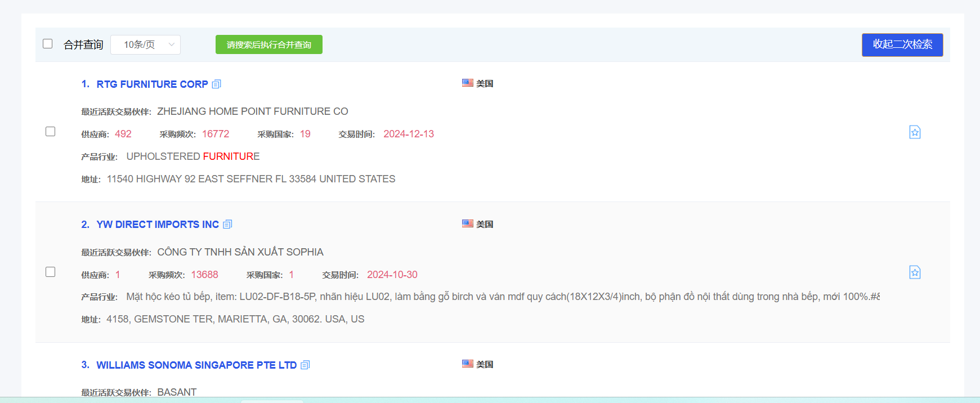
Task: Click partner name BASANT
Action: pos(177,392)
